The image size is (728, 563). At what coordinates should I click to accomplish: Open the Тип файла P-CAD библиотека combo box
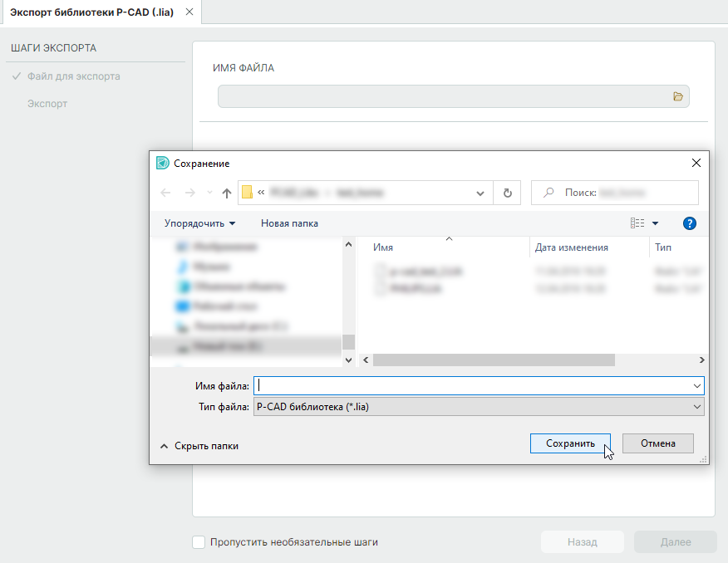coord(479,407)
